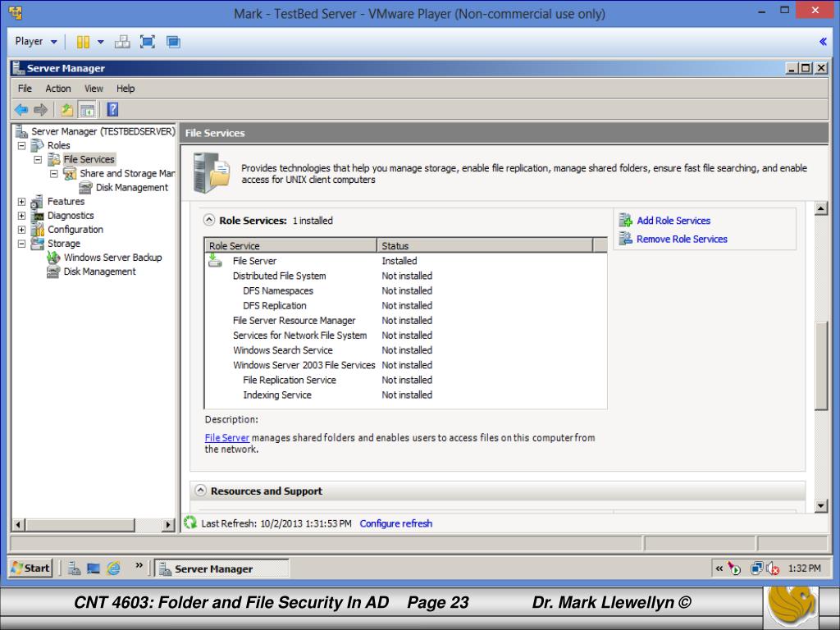This screenshot has height=630, width=840.
Task: Select the File Server role service row
Action: pyautogui.click(x=405, y=261)
